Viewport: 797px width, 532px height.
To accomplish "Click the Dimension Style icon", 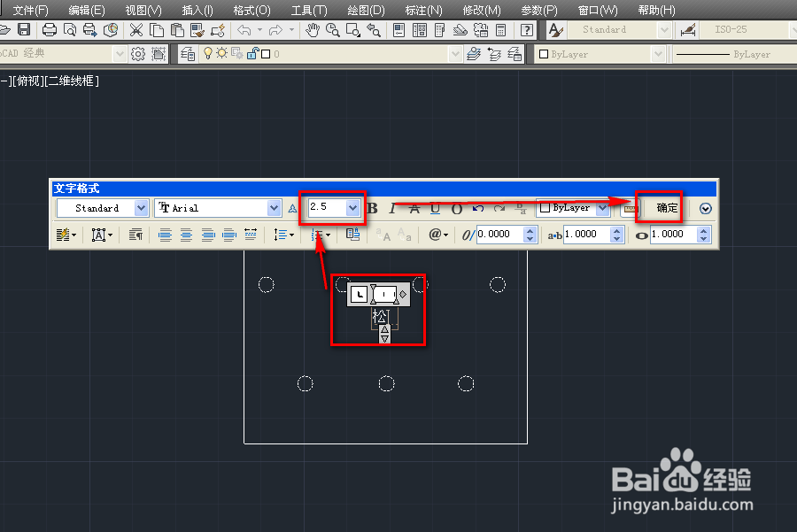I will pyautogui.click(x=688, y=30).
